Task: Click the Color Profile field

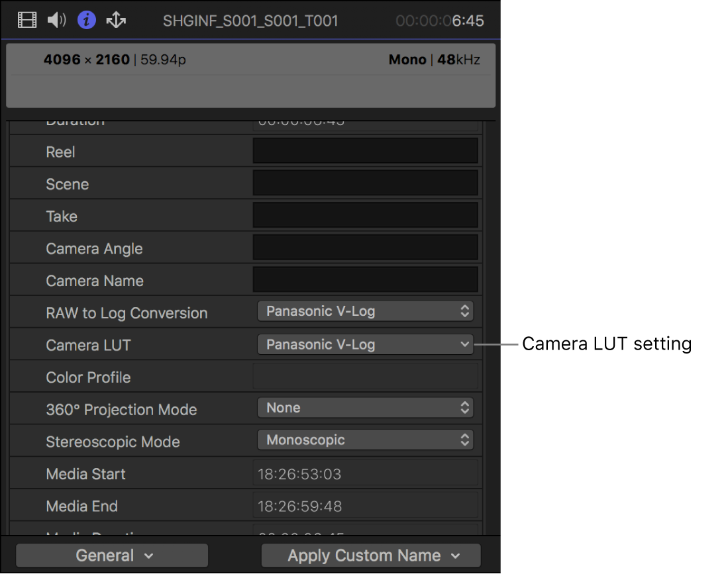Action: click(365, 376)
